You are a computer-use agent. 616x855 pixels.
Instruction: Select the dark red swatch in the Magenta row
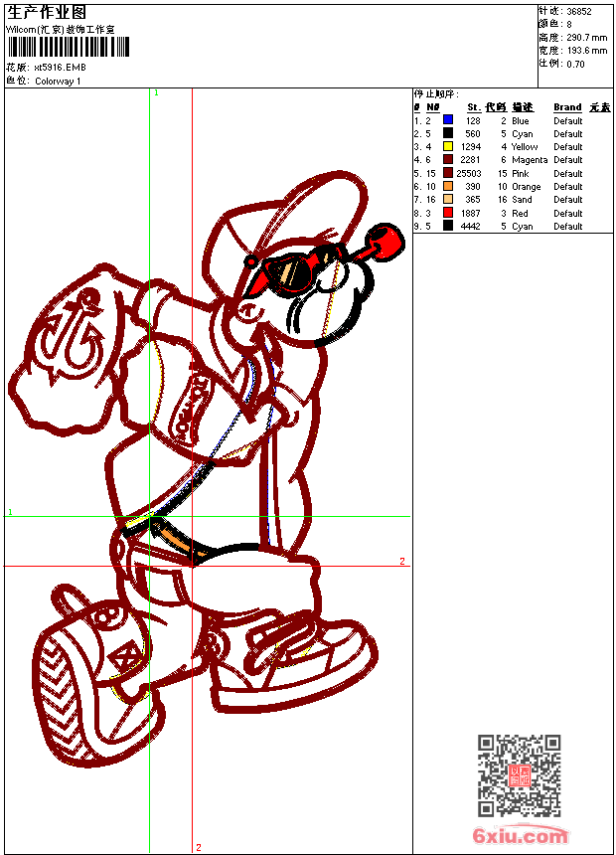(448, 160)
